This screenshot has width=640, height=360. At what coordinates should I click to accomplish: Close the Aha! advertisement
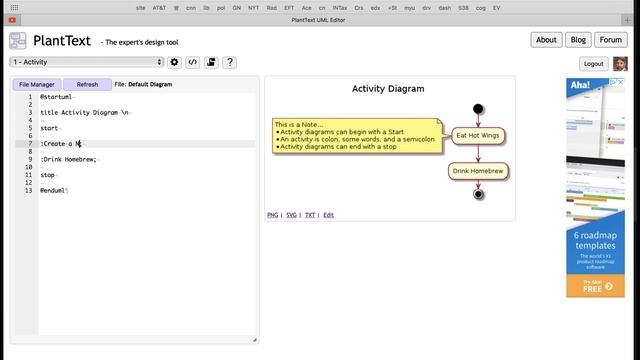pyautogui.click(x=621, y=82)
